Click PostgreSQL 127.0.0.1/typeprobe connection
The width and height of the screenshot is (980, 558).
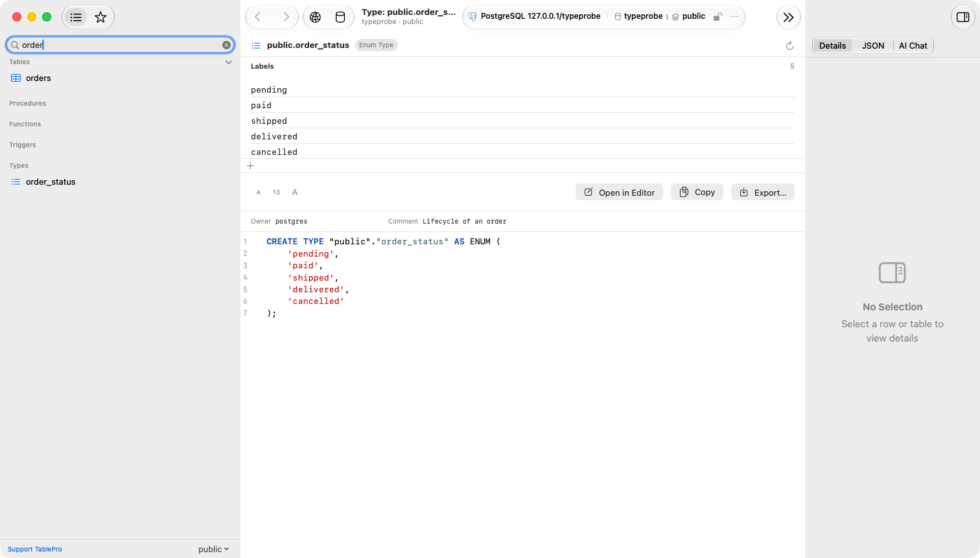(x=535, y=16)
